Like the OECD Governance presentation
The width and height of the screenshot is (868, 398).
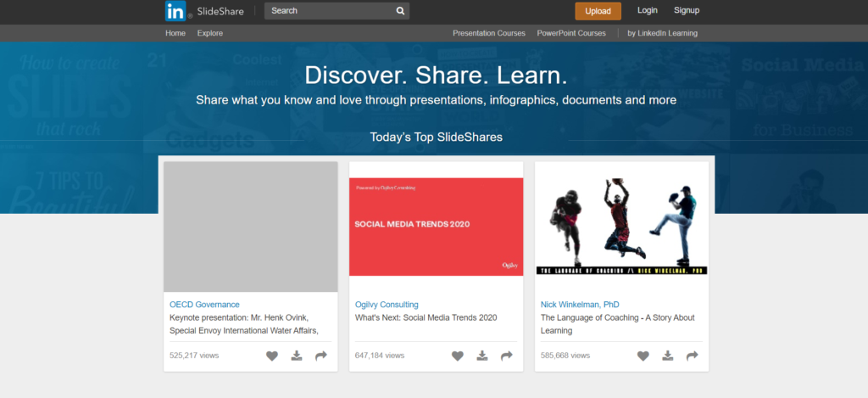[272, 356]
